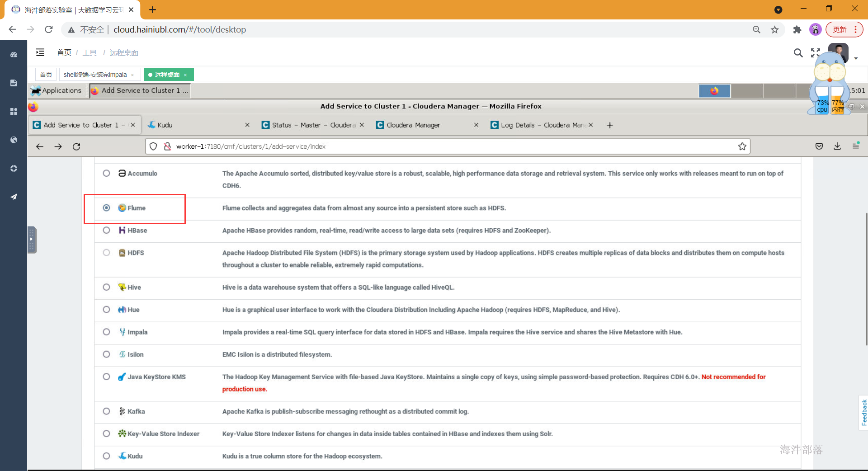Open the Firefox application menu
The width and height of the screenshot is (868, 471).
pos(856,146)
